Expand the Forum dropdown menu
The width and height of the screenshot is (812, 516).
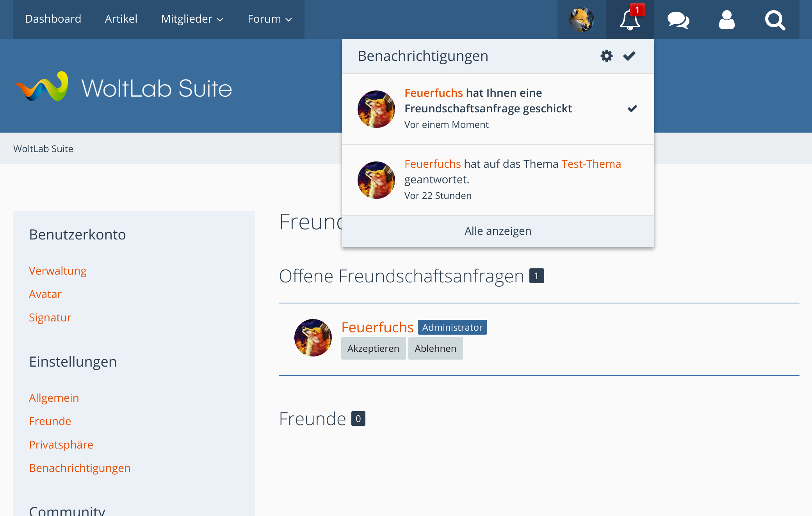(270, 19)
